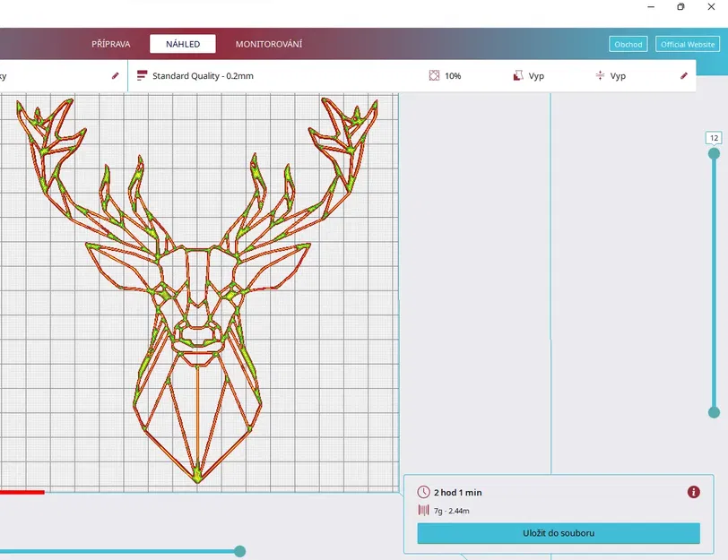This screenshot has width=728, height=560.
Task: Click the layer number 12 field
Action: (714, 138)
